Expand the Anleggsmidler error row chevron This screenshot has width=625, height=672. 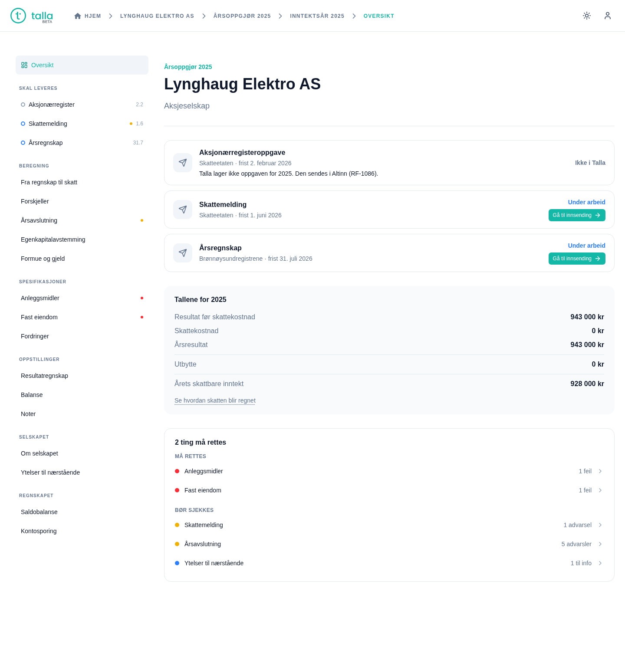pyautogui.click(x=600, y=471)
